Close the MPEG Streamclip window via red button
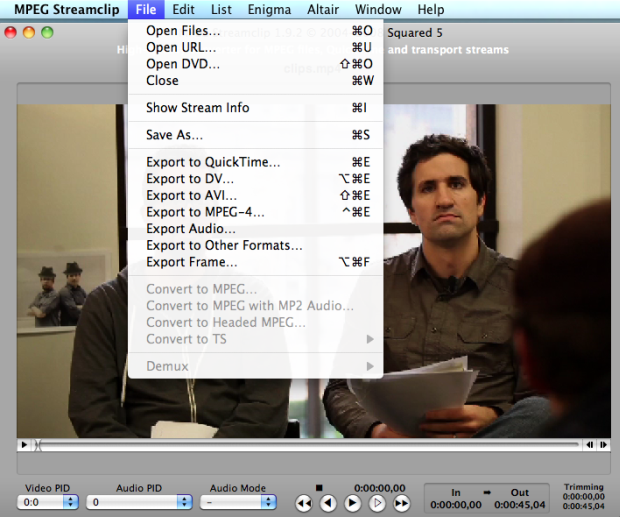The image size is (620, 517). (11, 32)
